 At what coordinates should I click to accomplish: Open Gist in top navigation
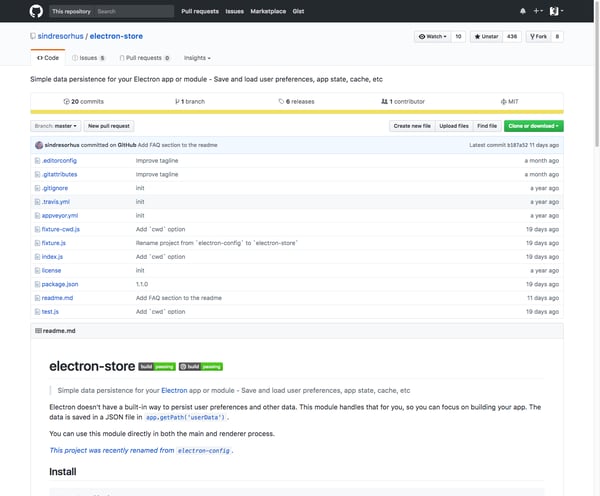coord(298,11)
